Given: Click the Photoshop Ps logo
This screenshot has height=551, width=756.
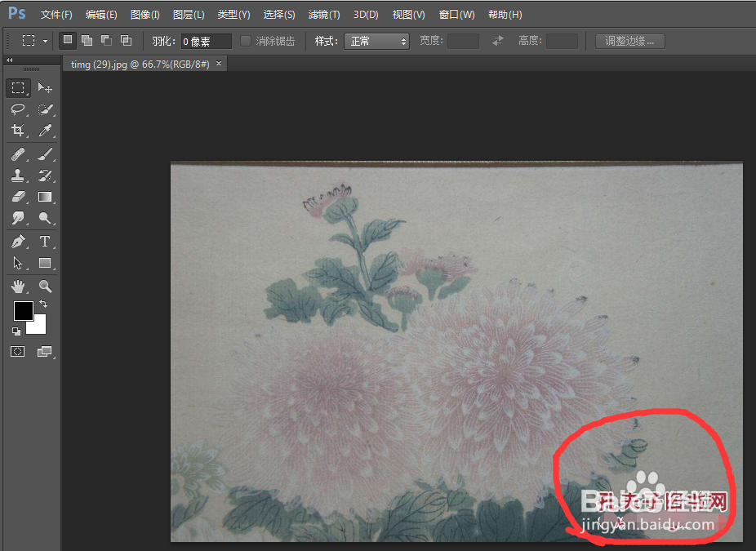Looking at the screenshot, I should pos(17,14).
